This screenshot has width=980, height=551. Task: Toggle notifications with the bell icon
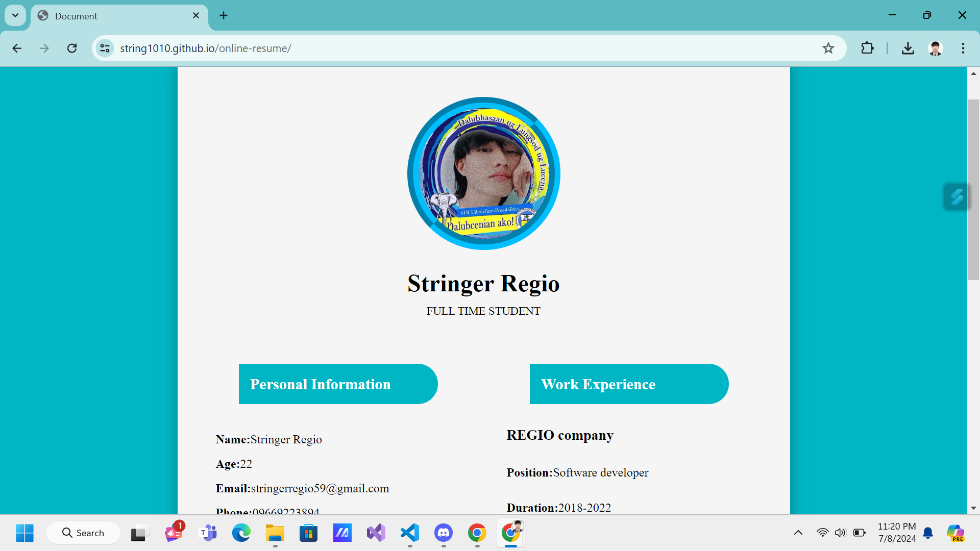tap(928, 533)
